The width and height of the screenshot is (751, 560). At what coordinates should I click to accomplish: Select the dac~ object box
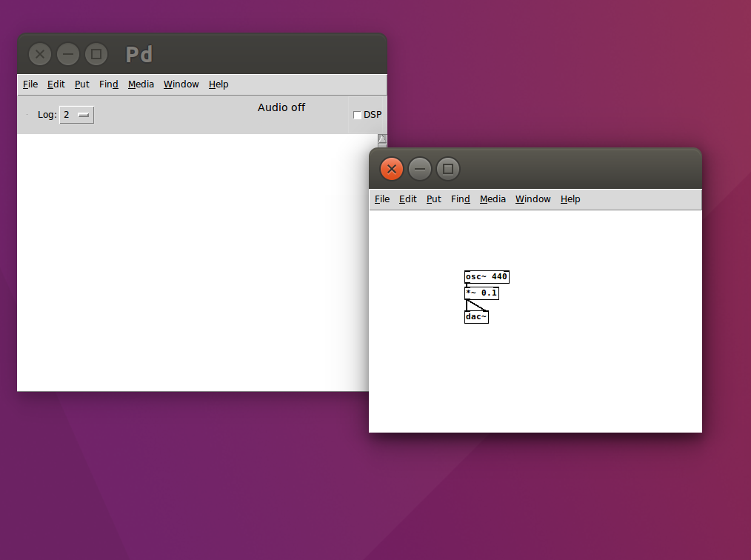click(476, 317)
